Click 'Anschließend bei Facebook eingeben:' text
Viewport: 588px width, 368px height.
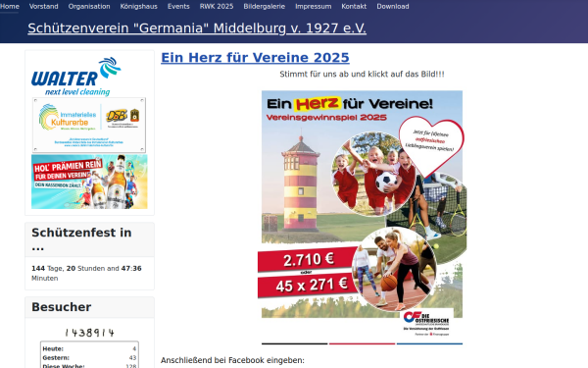pos(232,360)
